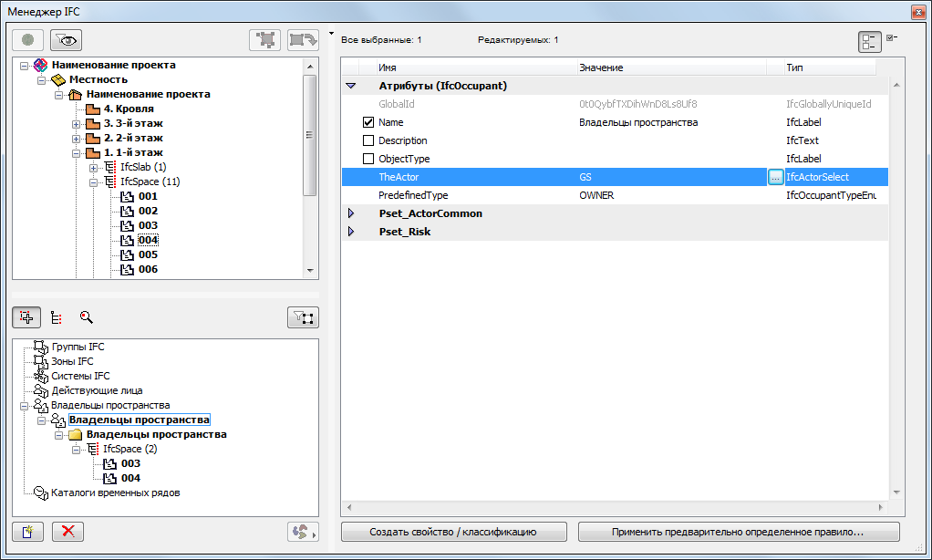Collapse the root Наименование проекта node

[24, 66]
